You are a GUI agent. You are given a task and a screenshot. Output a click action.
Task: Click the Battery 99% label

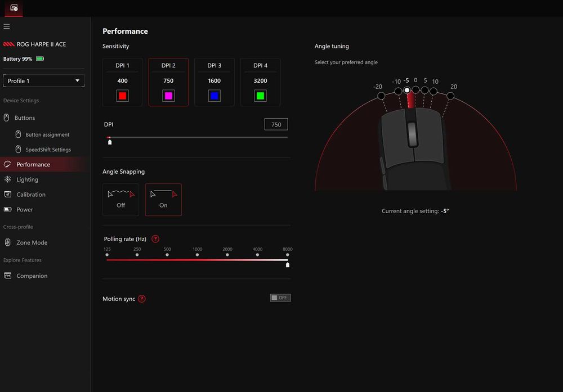point(17,59)
